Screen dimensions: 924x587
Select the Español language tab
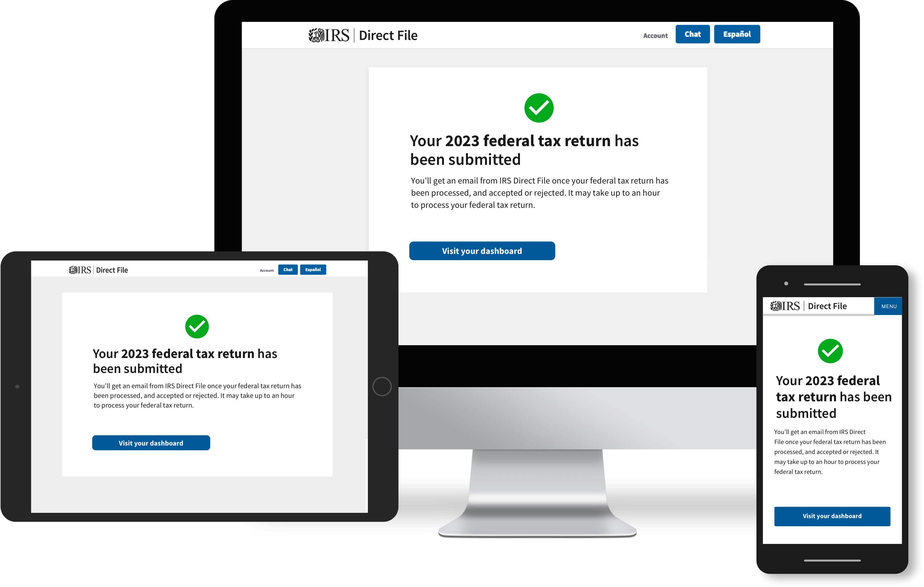point(737,34)
